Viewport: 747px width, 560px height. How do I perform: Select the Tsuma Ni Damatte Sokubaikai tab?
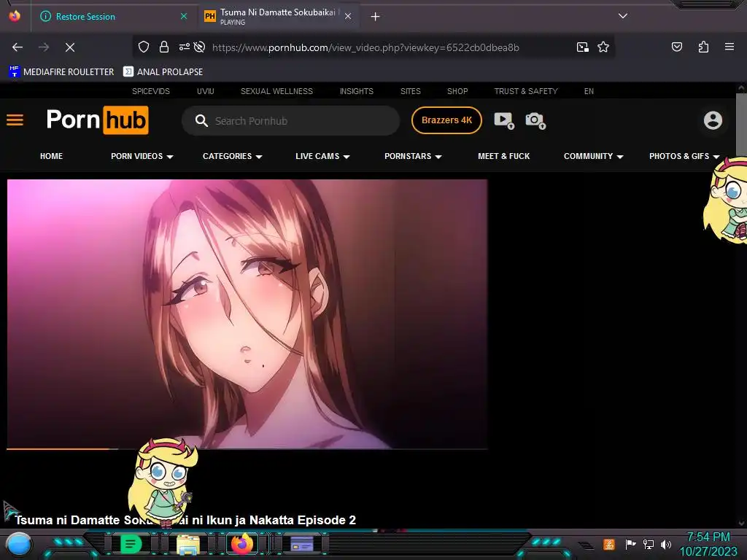(x=278, y=17)
